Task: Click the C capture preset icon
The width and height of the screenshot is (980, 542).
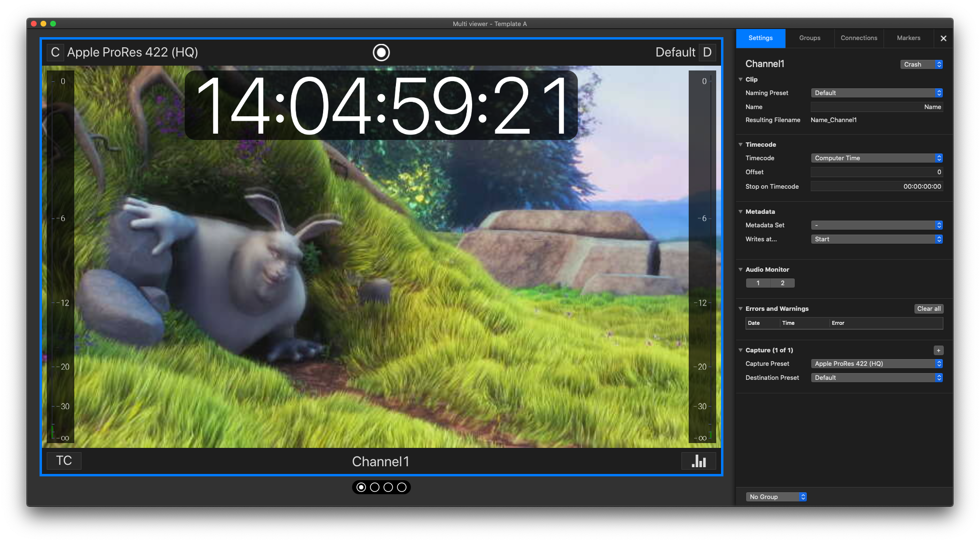Action: (55, 52)
